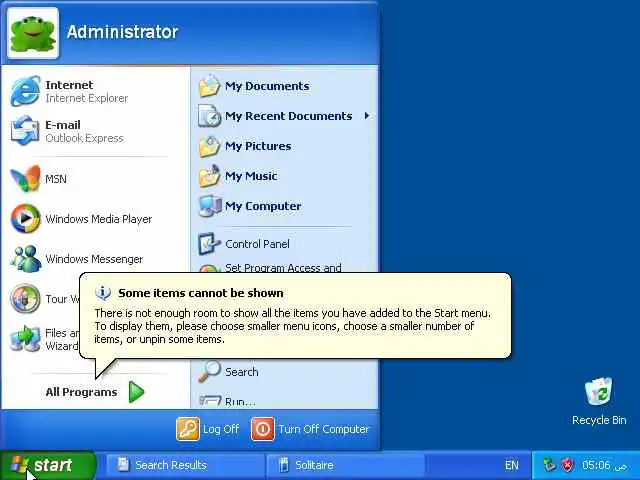Choose Run... menu entry

coord(240,402)
